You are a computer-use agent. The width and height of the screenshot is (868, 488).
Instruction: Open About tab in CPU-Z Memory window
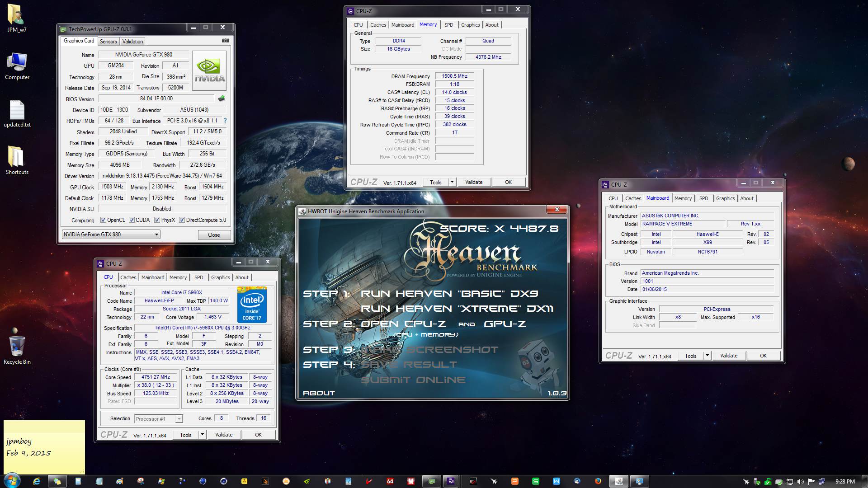coord(492,25)
